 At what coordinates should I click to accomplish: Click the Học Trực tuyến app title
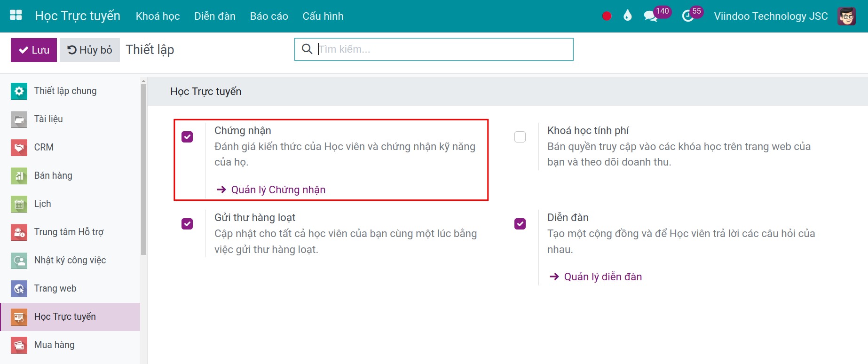(x=78, y=16)
